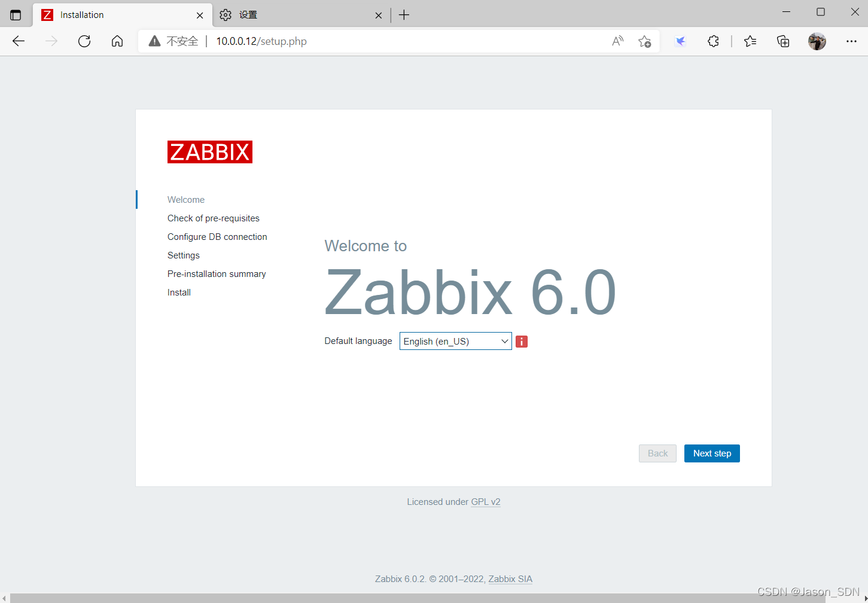Open the Default language dropdown

click(456, 341)
